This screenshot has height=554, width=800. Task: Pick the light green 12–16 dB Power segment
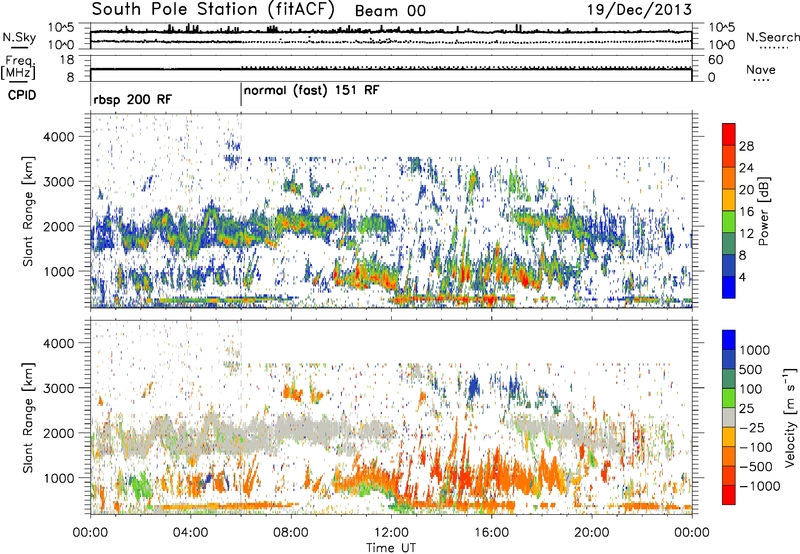(729, 222)
